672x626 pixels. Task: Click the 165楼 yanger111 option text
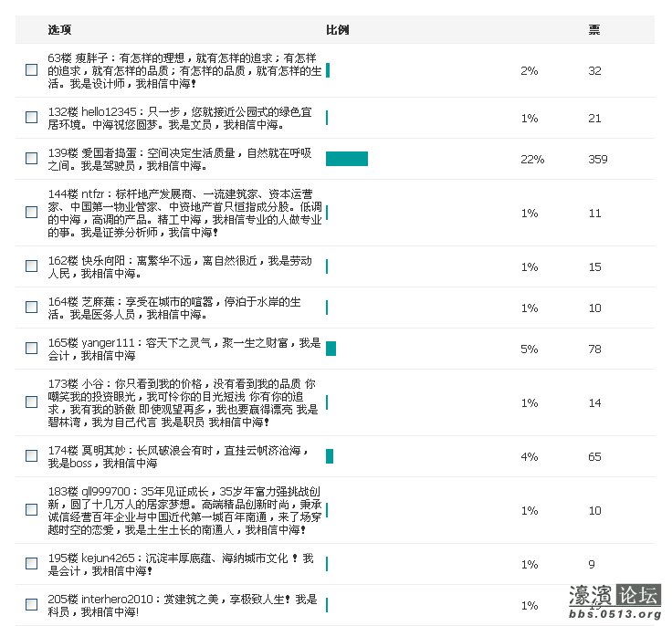click(184, 350)
